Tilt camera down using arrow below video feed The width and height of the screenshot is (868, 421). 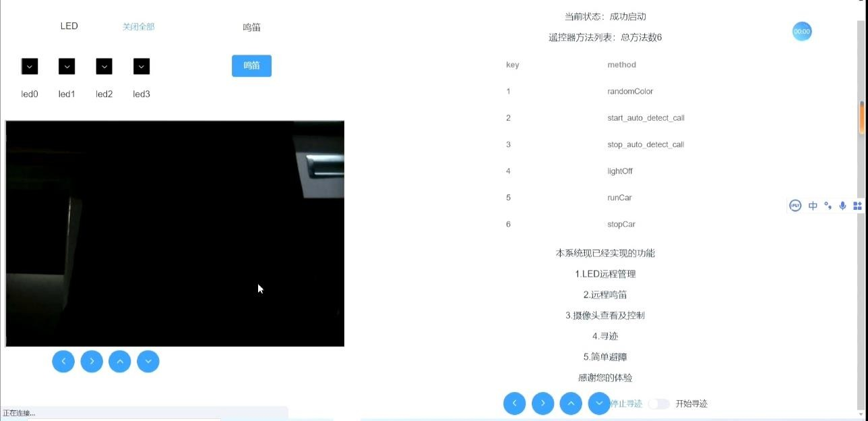(148, 362)
